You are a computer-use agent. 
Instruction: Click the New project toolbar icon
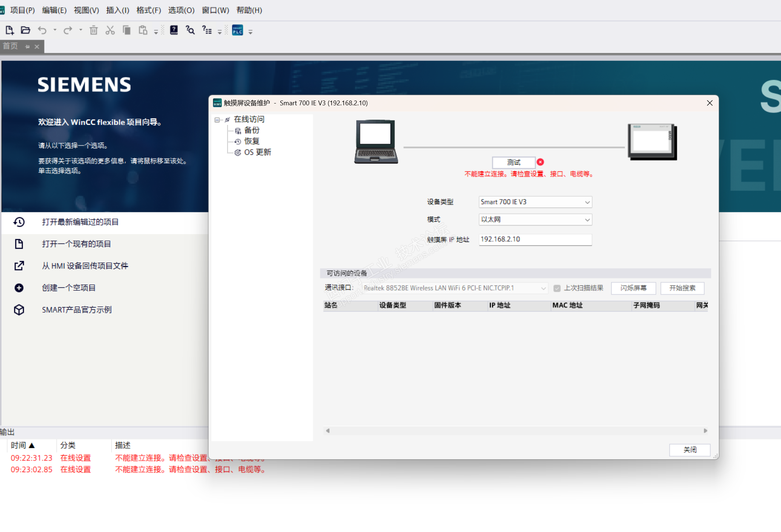tap(10, 30)
